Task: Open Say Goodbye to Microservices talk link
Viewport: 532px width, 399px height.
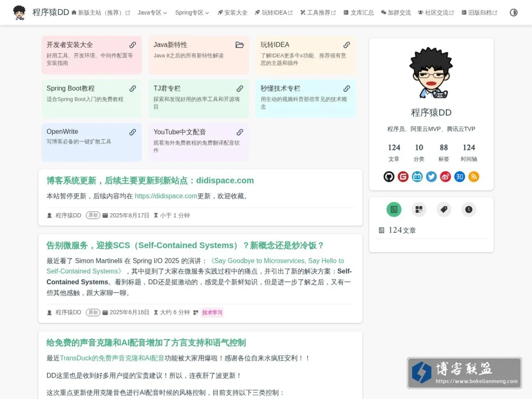Action: pos(195,266)
